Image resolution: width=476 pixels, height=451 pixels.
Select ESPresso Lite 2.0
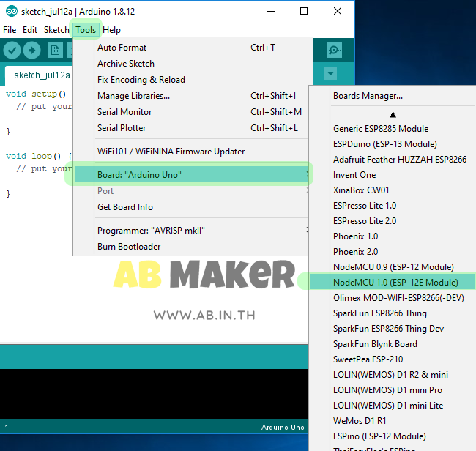coord(393,221)
